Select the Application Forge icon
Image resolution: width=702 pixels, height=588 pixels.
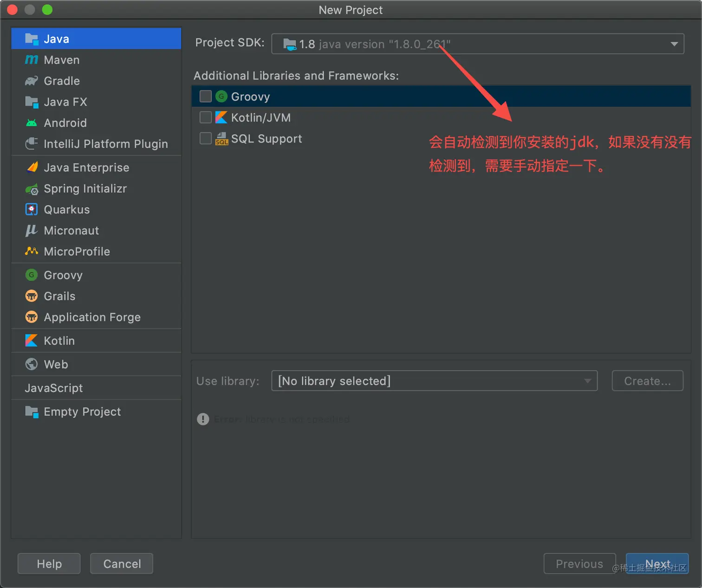tap(32, 317)
